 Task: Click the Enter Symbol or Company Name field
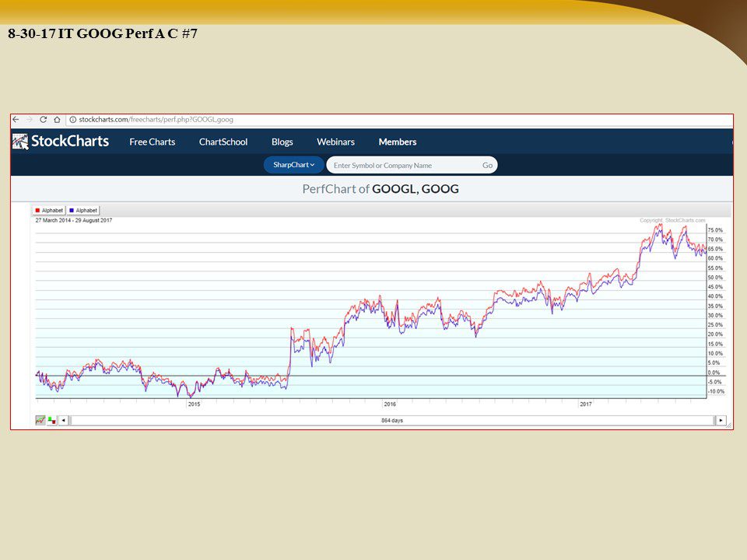tap(405, 165)
